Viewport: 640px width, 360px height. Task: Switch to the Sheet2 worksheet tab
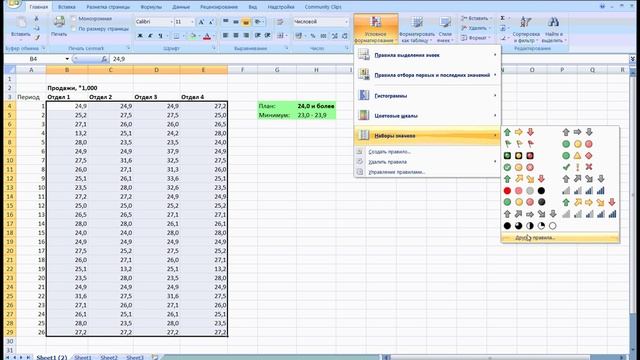pos(109,357)
